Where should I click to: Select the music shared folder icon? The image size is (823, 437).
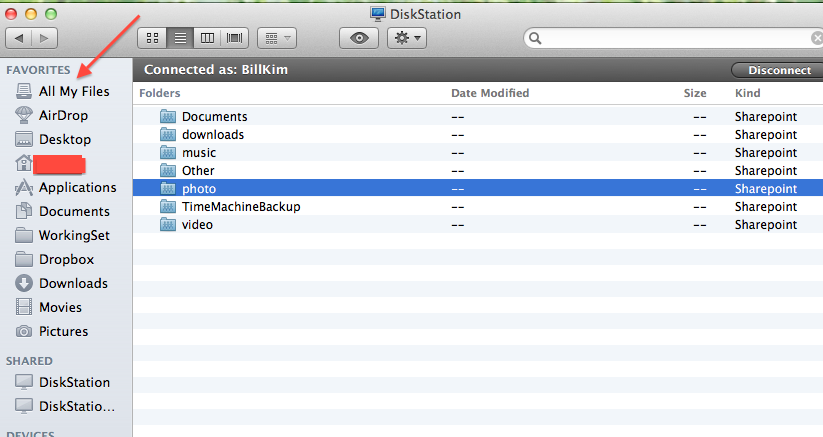pyautogui.click(x=168, y=152)
